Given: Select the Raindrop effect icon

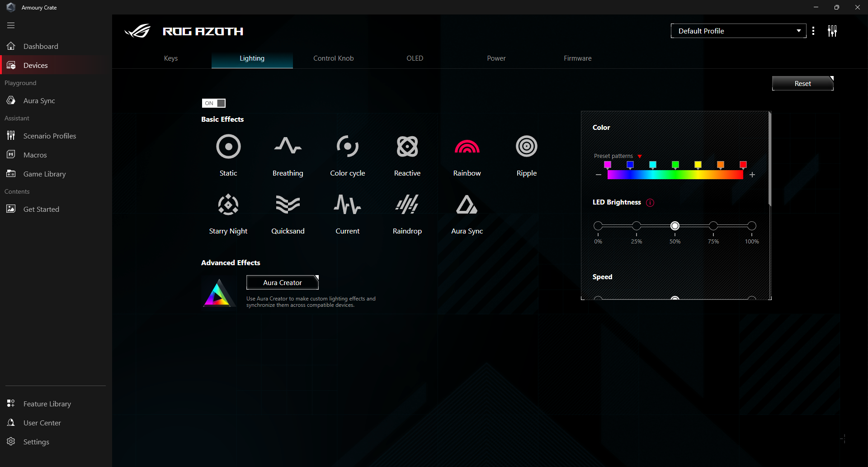Looking at the screenshot, I should [x=407, y=204].
